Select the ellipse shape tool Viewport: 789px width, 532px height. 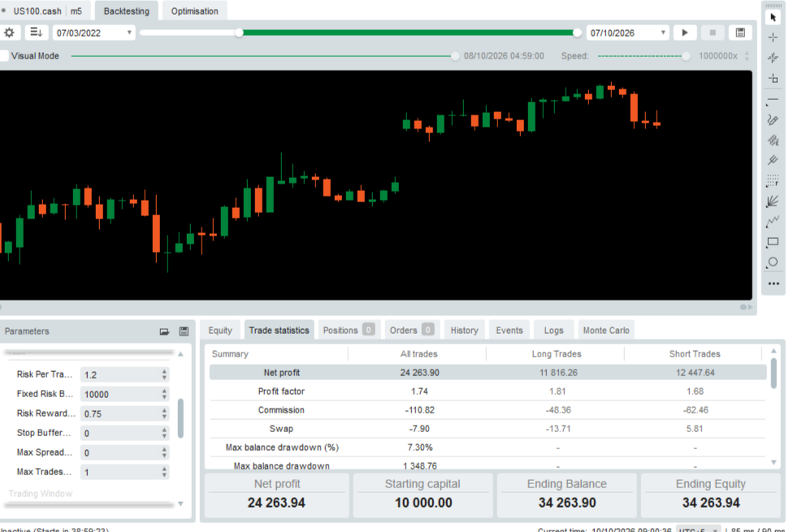tap(773, 262)
